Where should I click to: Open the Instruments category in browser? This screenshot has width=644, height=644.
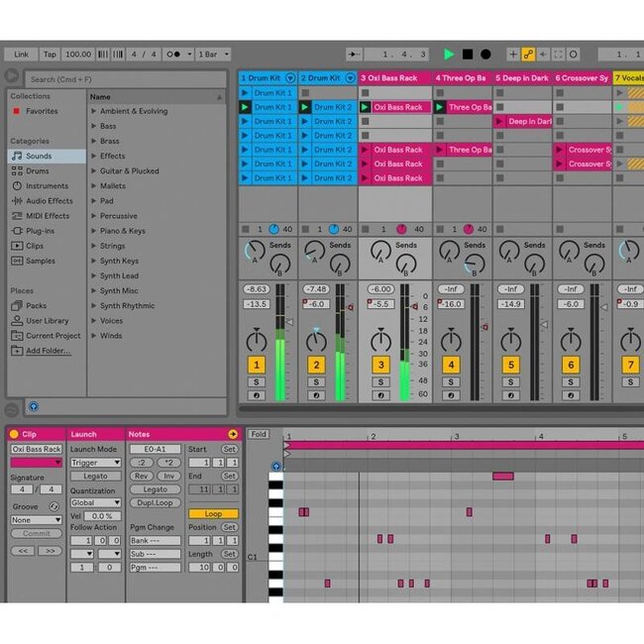(x=46, y=186)
